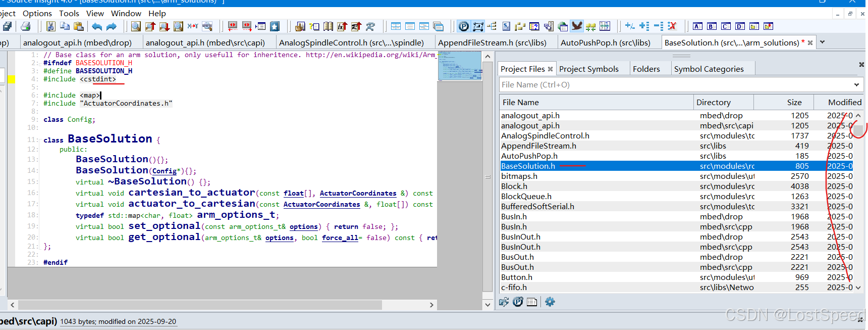Toggle the Overview bird button

click(577, 26)
